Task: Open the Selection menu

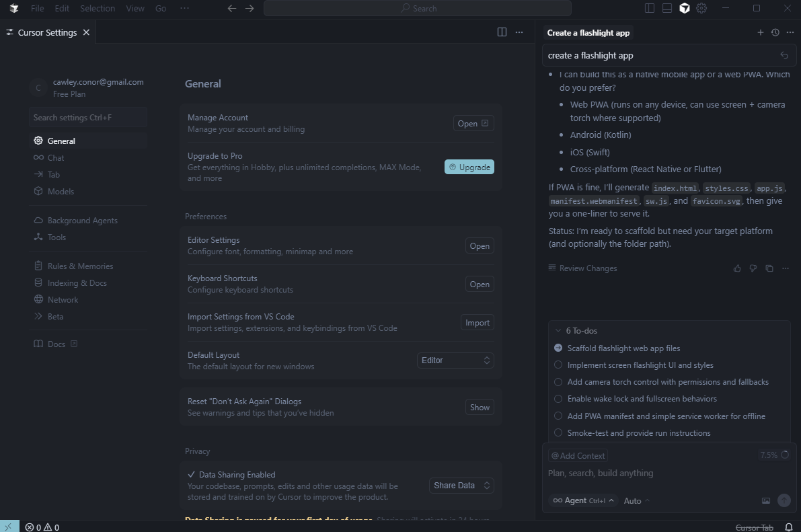Action: pos(98,8)
